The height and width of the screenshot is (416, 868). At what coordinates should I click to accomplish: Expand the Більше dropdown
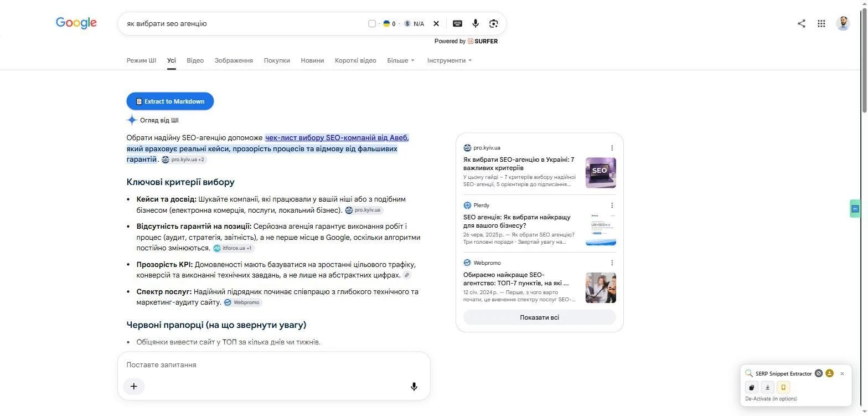pos(401,60)
